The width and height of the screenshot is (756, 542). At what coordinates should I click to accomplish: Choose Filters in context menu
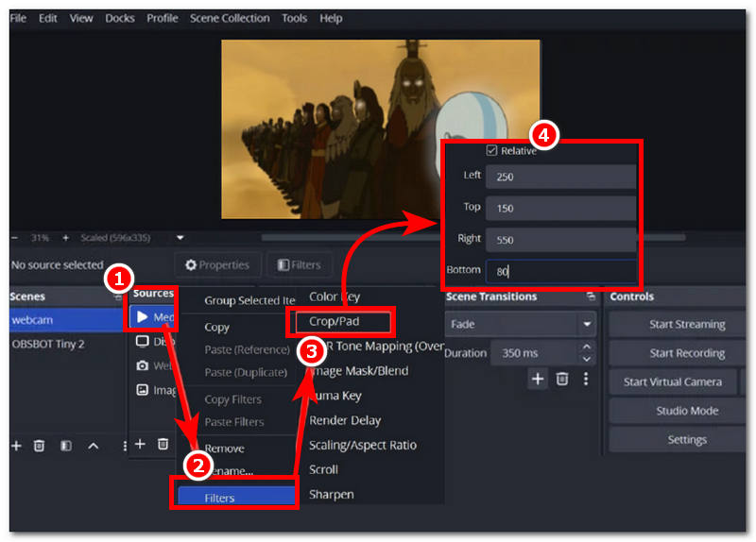pos(236,498)
